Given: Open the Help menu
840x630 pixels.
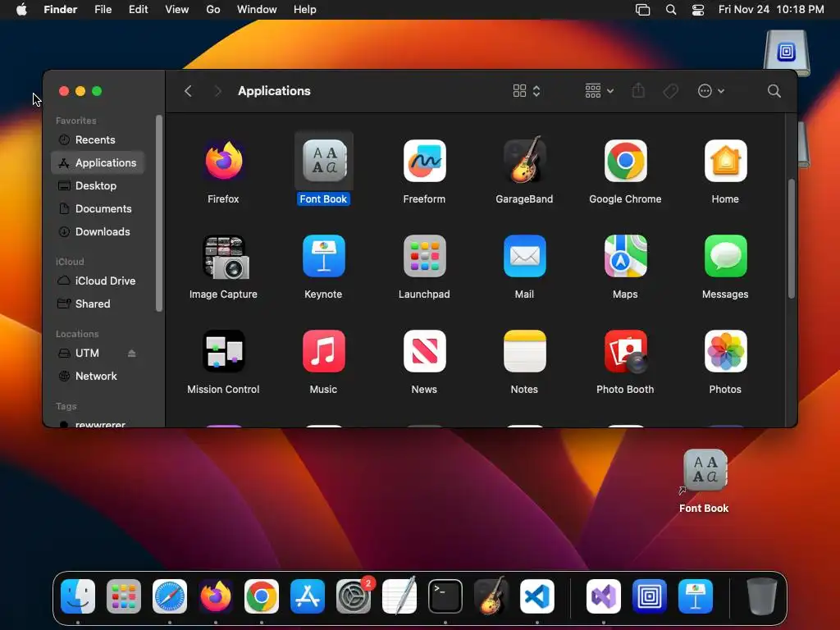Looking at the screenshot, I should tap(305, 10).
